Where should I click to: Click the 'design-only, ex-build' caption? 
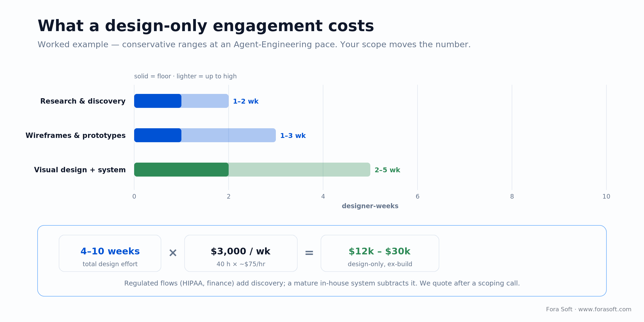380,264
